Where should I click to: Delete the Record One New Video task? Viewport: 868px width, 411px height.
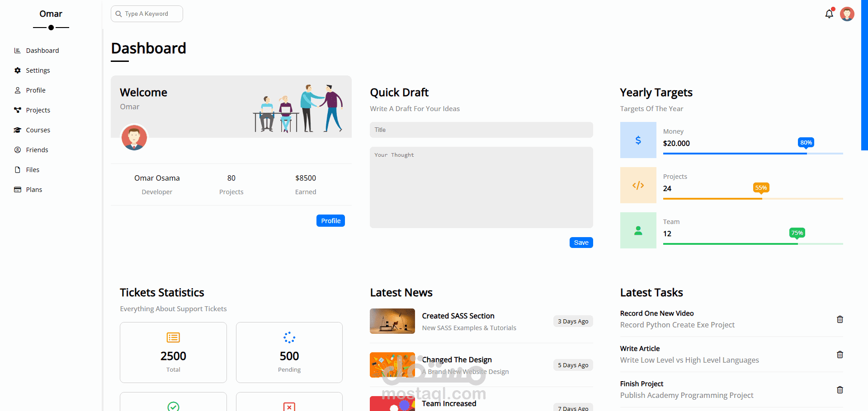[x=840, y=319]
